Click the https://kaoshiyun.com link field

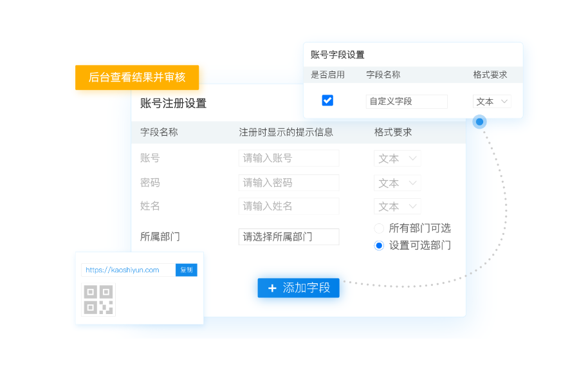[128, 270]
